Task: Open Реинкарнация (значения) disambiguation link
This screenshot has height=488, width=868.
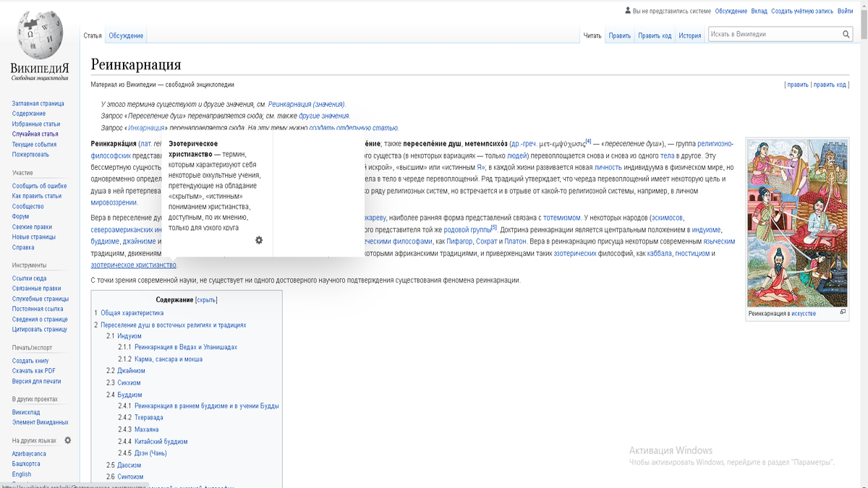Action: [306, 104]
